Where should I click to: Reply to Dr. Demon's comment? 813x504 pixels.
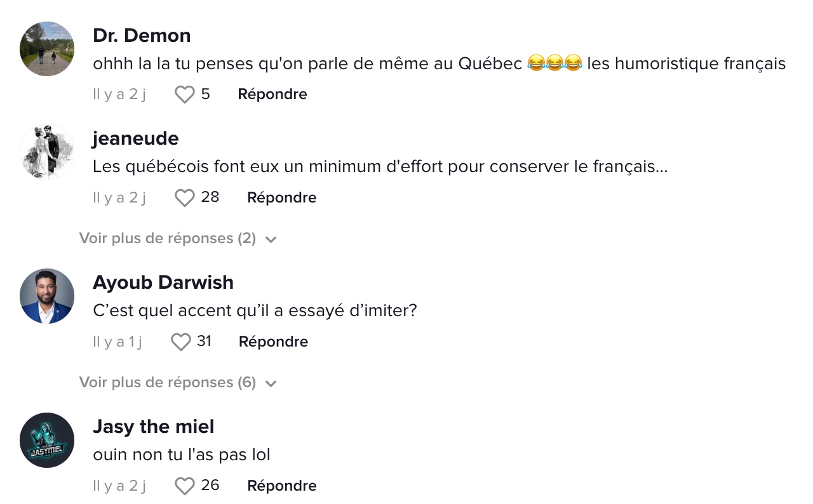pyautogui.click(x=272, y=95)
